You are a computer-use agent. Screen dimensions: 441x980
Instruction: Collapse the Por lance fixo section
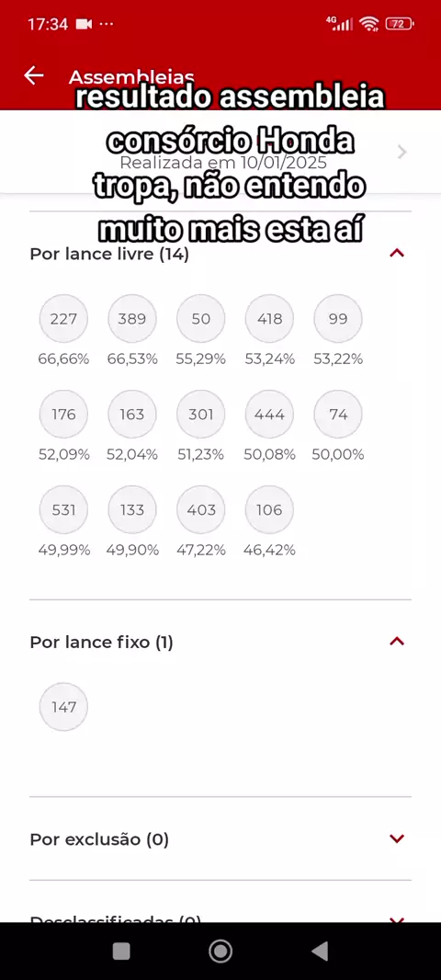(397, 642)
